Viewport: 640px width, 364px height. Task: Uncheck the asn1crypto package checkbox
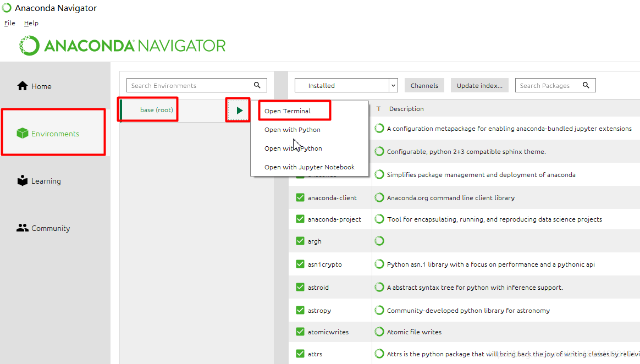click(x=300, y=264)
